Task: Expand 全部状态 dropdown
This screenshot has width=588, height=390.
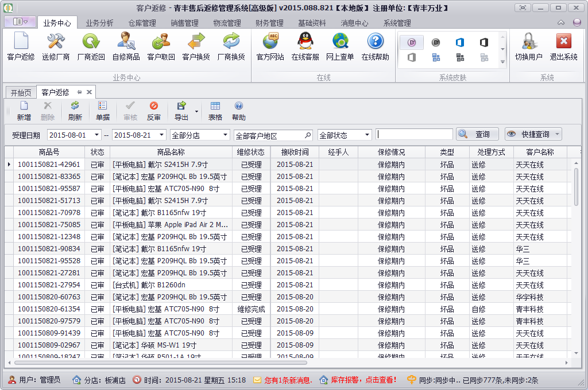Action: [367, 135]
